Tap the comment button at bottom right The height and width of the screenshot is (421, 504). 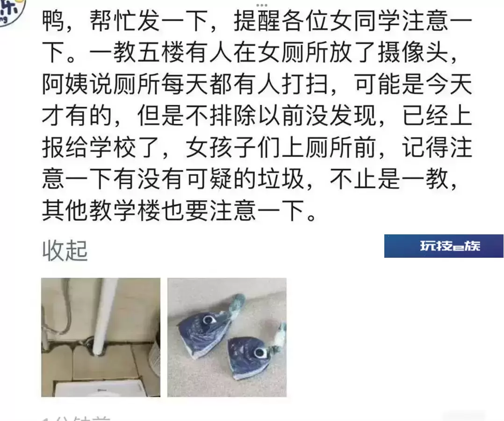[464, 415]
